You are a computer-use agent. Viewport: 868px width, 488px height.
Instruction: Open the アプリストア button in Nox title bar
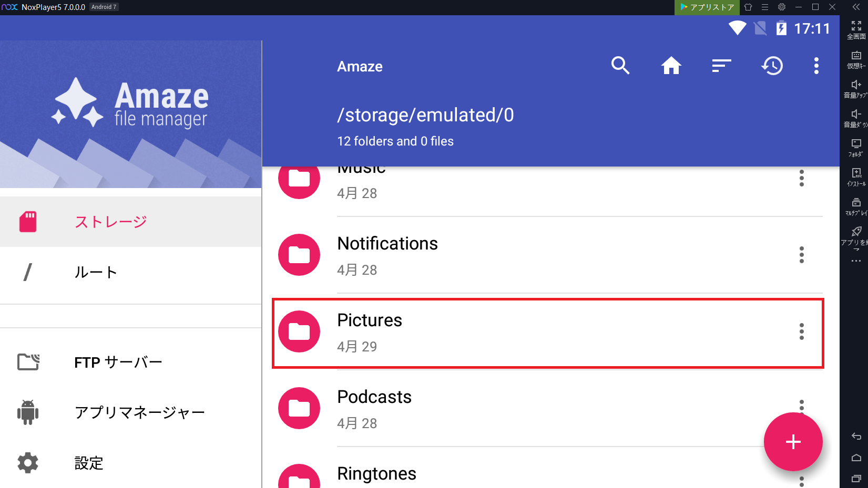click(x=707, y=7)
